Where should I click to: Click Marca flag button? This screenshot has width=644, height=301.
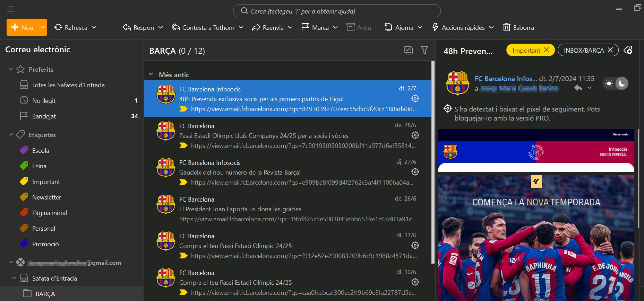tap(315, 27)
